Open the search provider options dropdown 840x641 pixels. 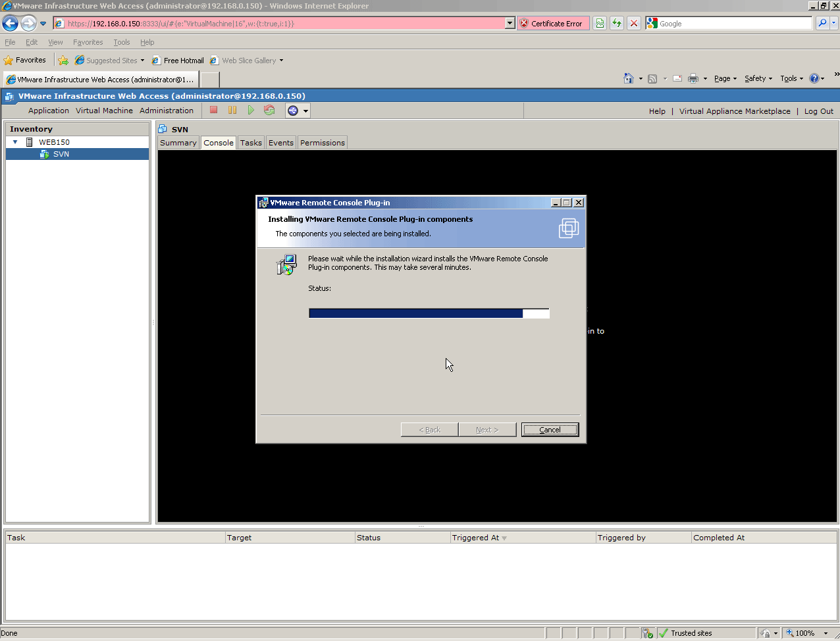[834, 23]
